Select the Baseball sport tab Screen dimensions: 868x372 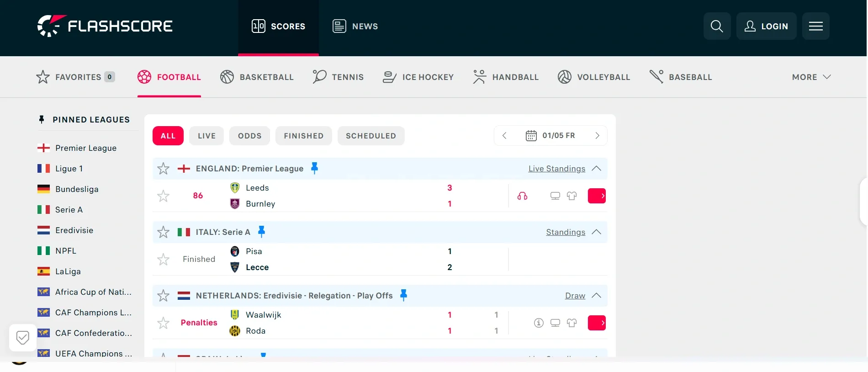point(681,77)
